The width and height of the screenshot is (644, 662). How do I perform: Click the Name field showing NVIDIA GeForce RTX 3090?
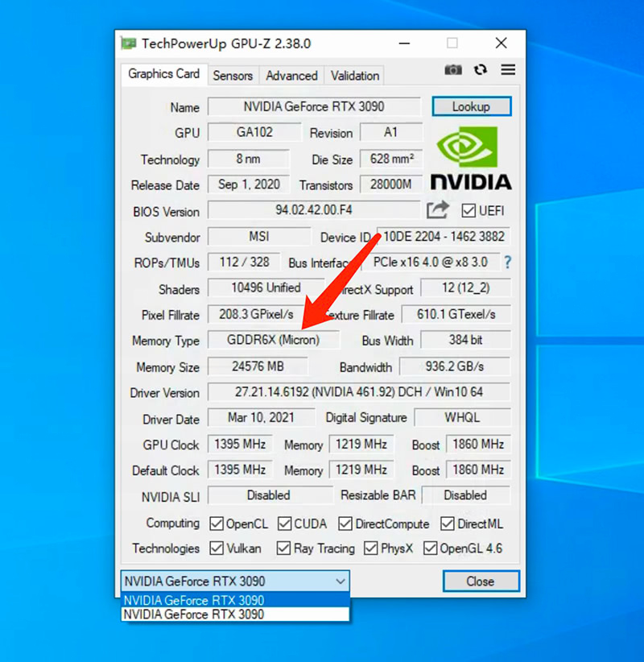(314, 107)
